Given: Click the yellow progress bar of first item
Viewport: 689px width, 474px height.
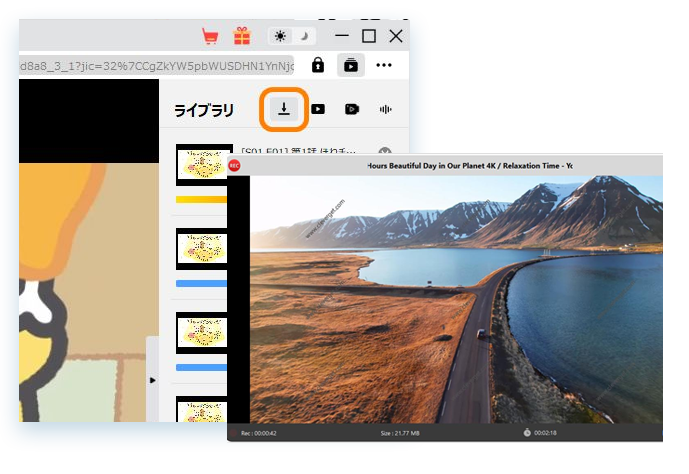Looking at the screenshot, I should pyautogui.click(x=202, y=199).
